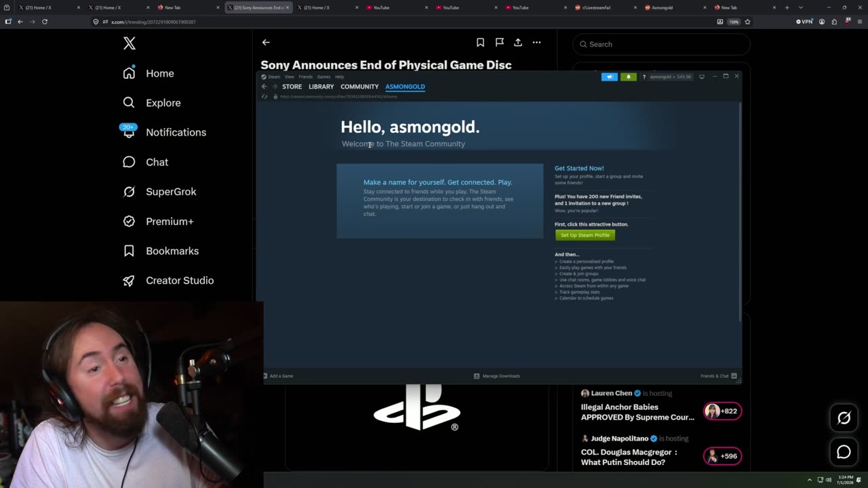Open Bookmarks in X sidebar
868x488 pixels.
click(x=161, y=251)
